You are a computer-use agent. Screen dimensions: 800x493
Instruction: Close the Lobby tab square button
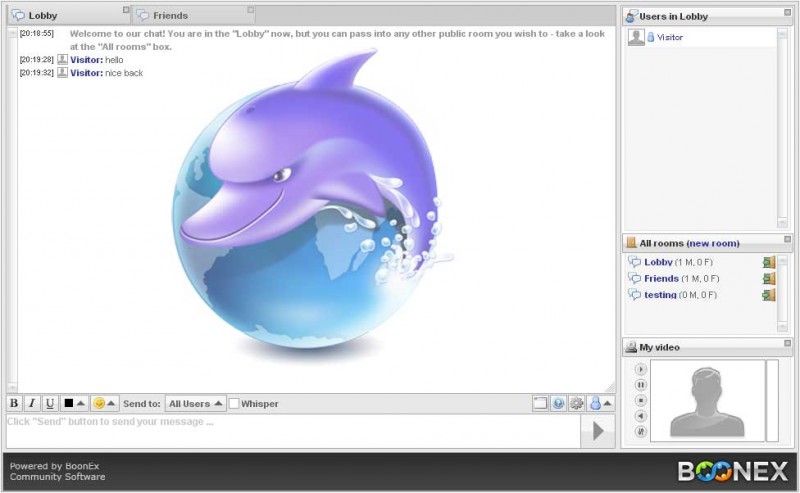[126, 10]
